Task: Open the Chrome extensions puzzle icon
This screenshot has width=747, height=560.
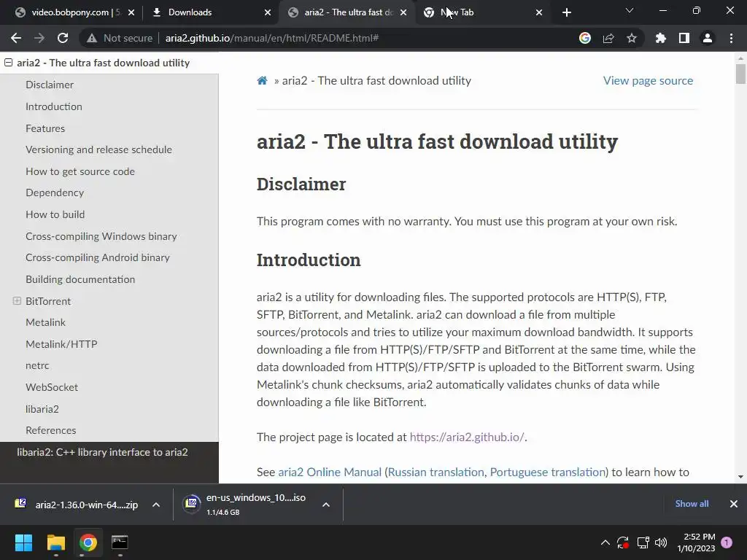Action: click(x=660, y=38)
